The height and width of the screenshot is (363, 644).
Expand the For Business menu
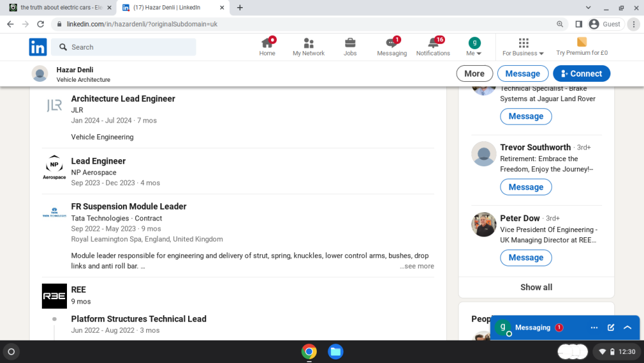click(523, 47)
